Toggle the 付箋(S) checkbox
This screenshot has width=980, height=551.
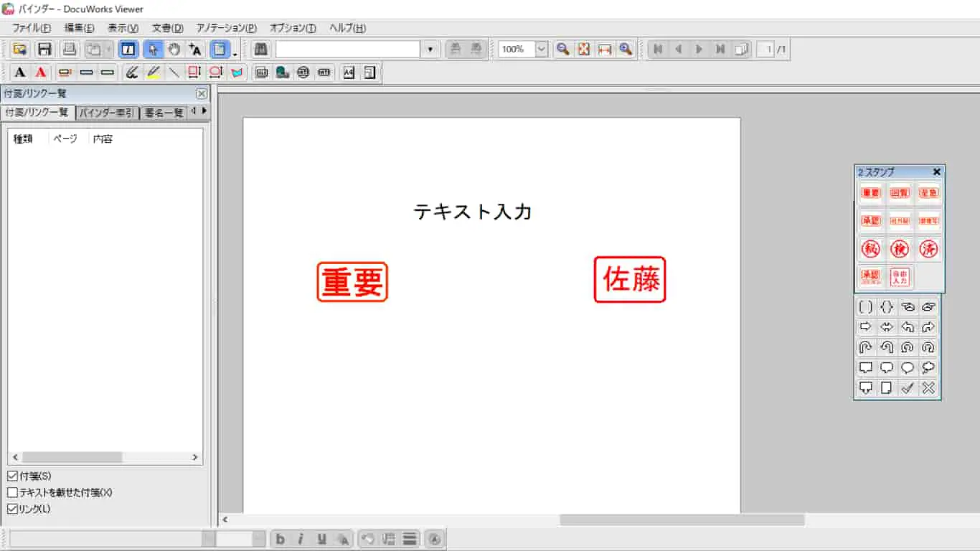(12, 476)
